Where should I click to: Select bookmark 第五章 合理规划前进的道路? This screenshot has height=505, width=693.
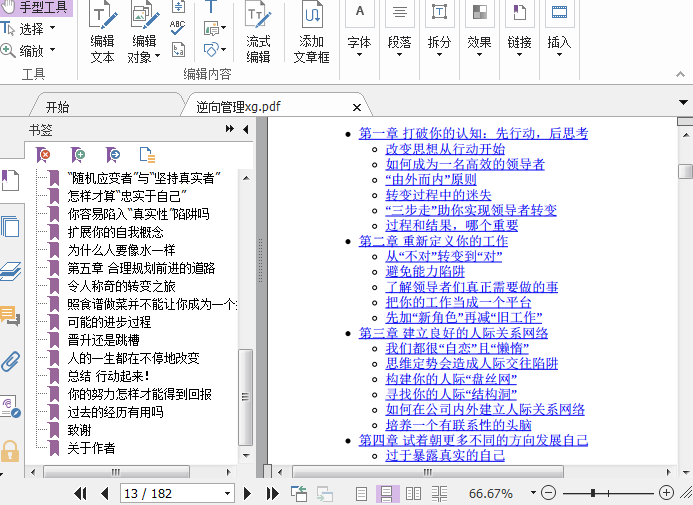(141, 268)
